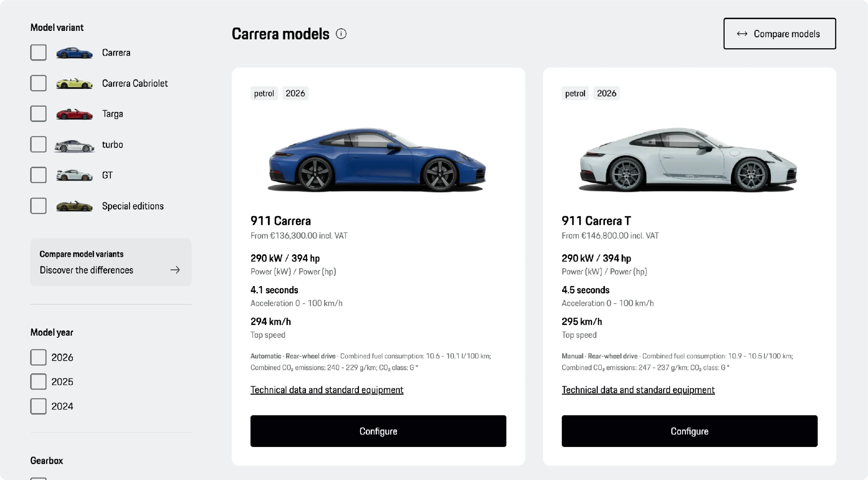This screenshot has width=868, height=480.
Task: Enable the 2026 model year checkbox
Action: [x=38, y=357]
